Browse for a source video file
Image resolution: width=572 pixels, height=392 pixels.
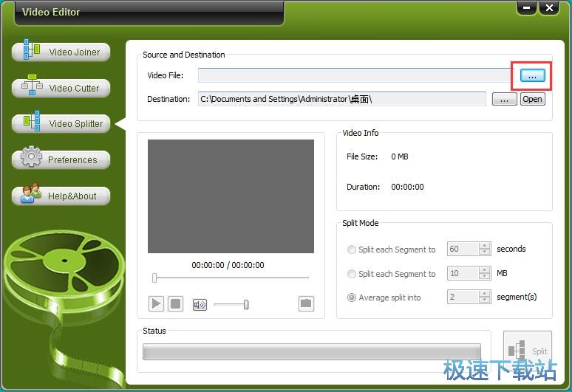tap(532, 75)
